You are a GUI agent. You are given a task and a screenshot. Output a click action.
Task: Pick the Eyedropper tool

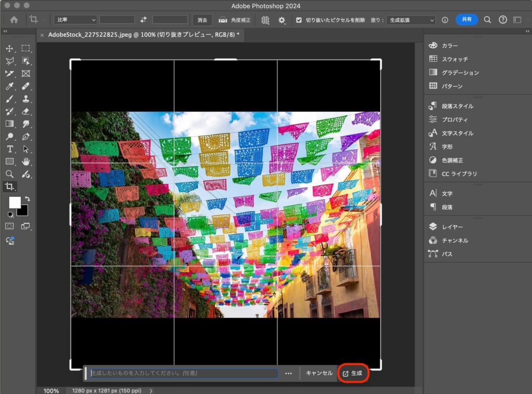pos(9,86)
